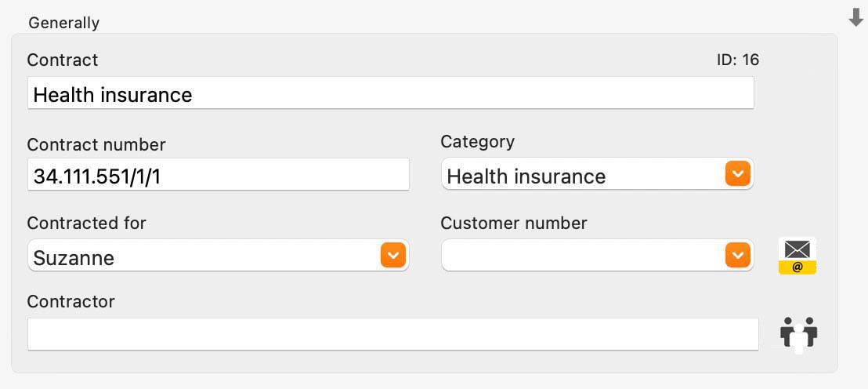Click the people contacts icon beside Contractor
Screen dimensions: 868x389
pos(798,335)
